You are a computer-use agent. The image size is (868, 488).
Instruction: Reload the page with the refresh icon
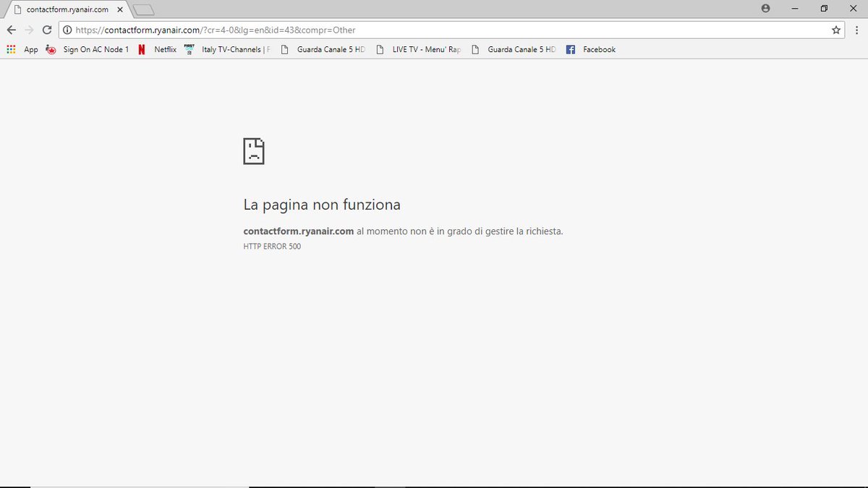click(47, 30)
